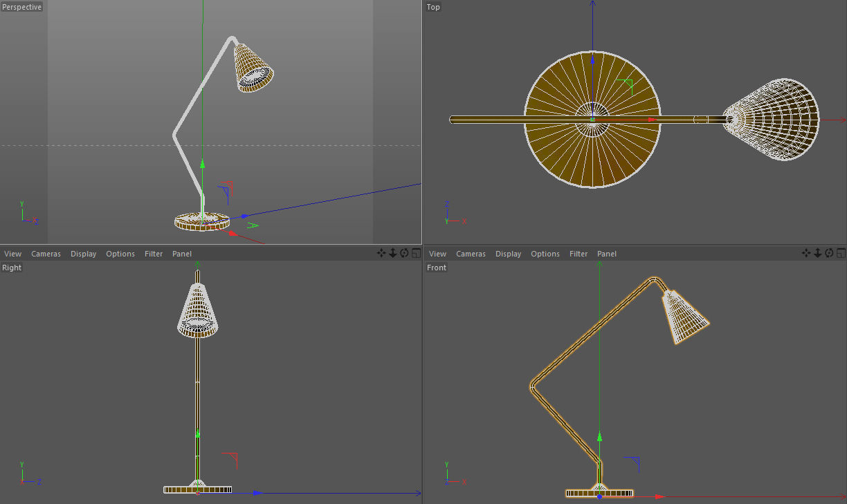The image size is (847, 504).
Task: Click the Perspective viewport label
Action: [x=22, y=7]
